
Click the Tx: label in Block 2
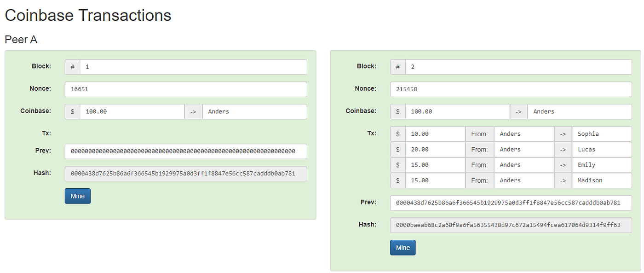[x=372, y=133]
